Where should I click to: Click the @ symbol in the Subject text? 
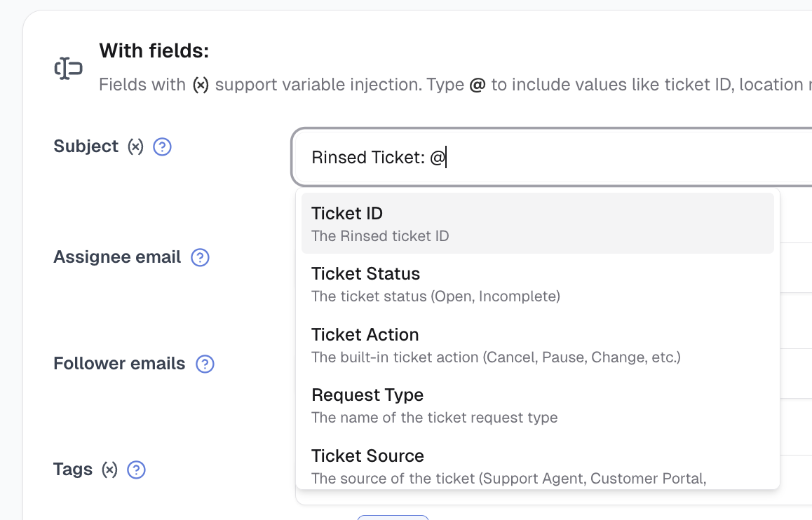pyautogui.click(x=437, y=157)
